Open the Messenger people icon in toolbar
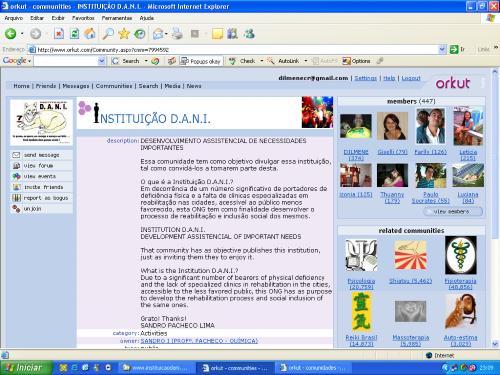This screenshot has width=500, height=375. (249, 33)
